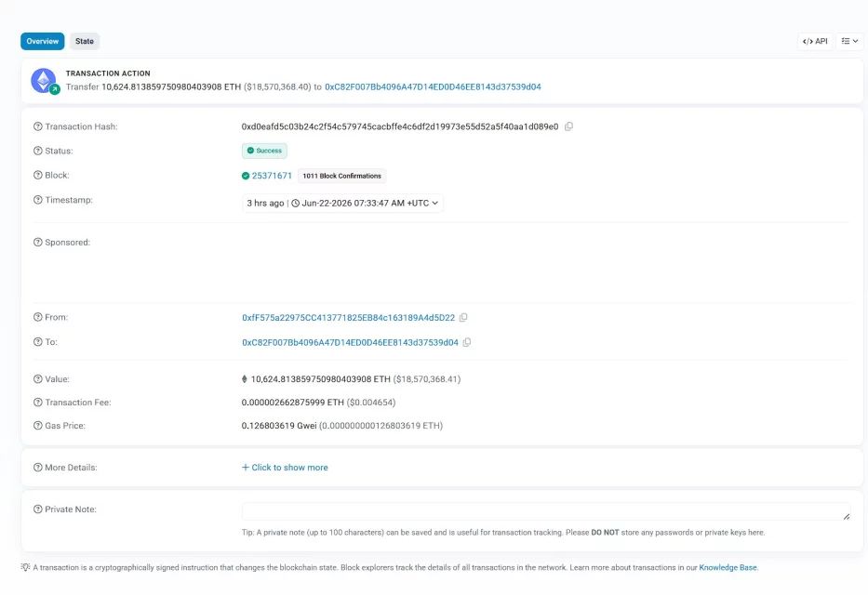The width and height of the screenshot is (868, 595).
Task: Click help icon next to Transaction Hash
Action: 37,126
